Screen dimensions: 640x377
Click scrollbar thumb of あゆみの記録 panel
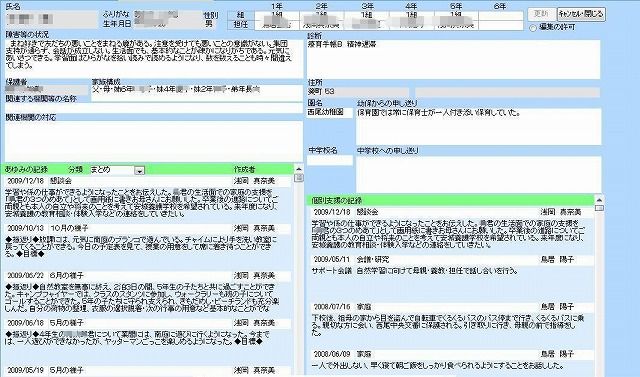pyautogui.click(x=299, y=177)
